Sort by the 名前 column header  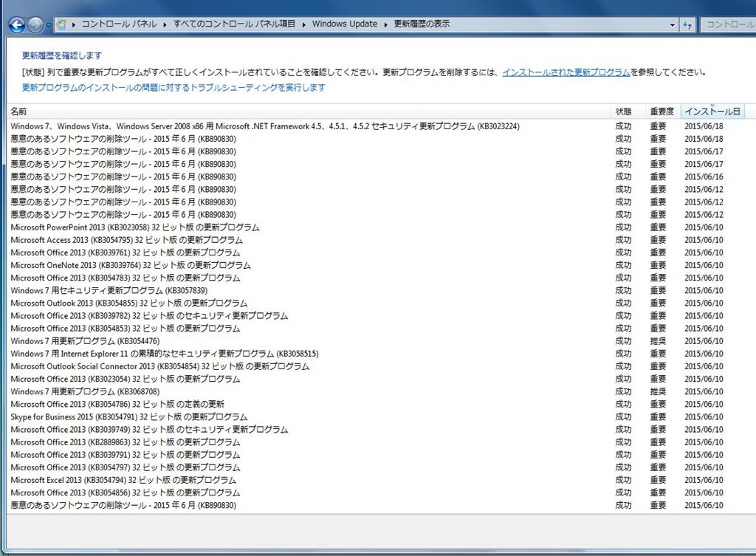(309, 111)
